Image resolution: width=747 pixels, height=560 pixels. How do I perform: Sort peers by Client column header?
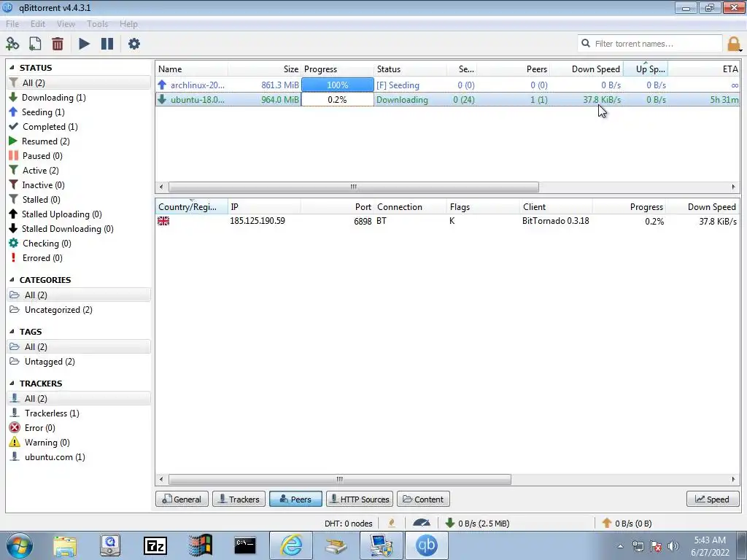click(555, 207)
